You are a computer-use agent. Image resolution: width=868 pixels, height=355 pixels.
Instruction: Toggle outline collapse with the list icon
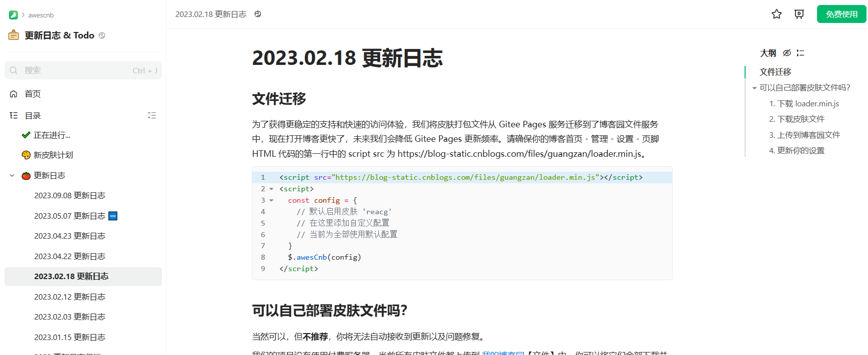point(801,53)
